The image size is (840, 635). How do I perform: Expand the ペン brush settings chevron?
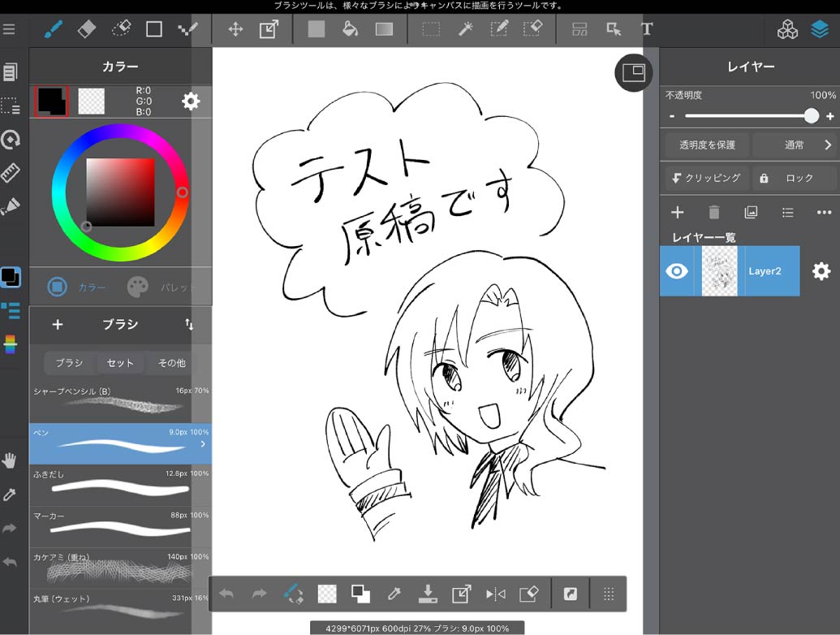(x=202, y=444)
